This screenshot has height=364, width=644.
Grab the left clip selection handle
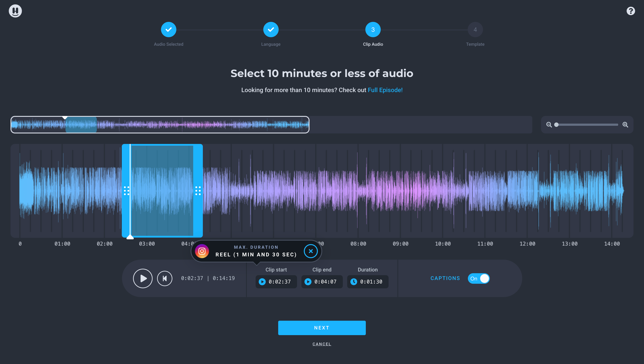(x=126, y=191)
